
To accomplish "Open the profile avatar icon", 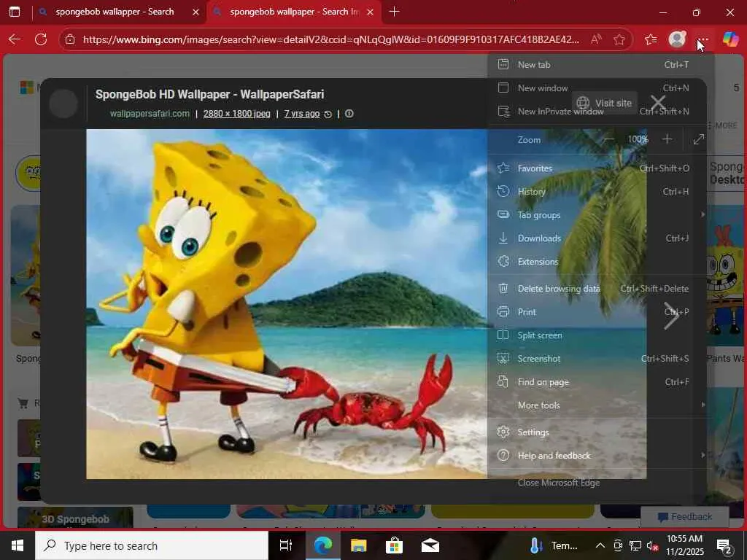I will pyautogui.click(x=677, y=39).
